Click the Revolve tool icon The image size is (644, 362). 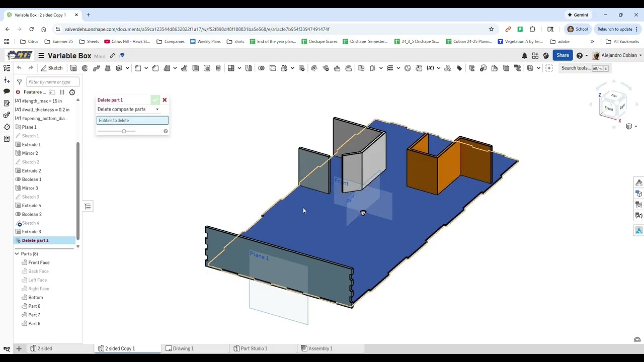[x=85, y=68]
